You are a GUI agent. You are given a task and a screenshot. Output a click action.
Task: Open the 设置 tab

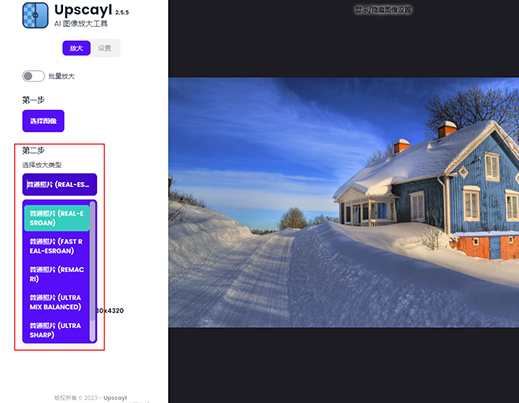coord(104,48)
